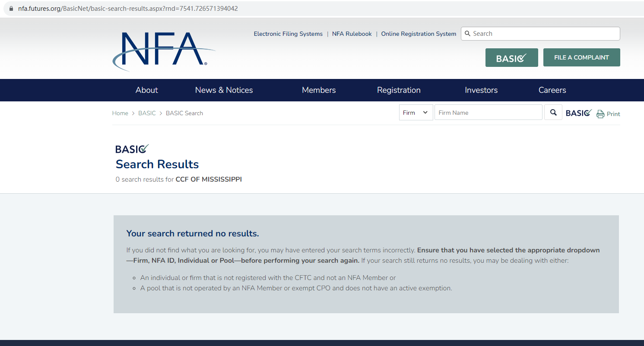644x346 pixels.
Task: Click the heading Your search returned no results
Action: pyautogui.click(x=193, y=234)
